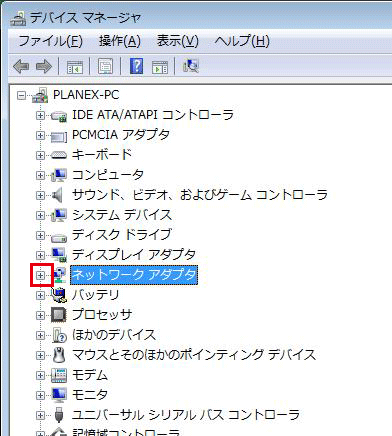The height and width of the screenshot is (436, 392).
Task: Expand the ネットワーク アダプタ node
Action: click(x=40, y=275)
